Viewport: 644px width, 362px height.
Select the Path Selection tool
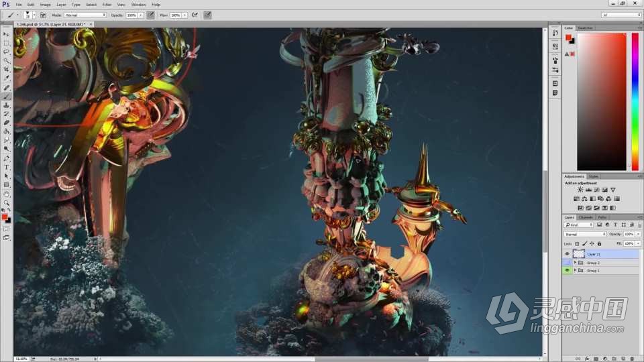[x=6, y=176]
